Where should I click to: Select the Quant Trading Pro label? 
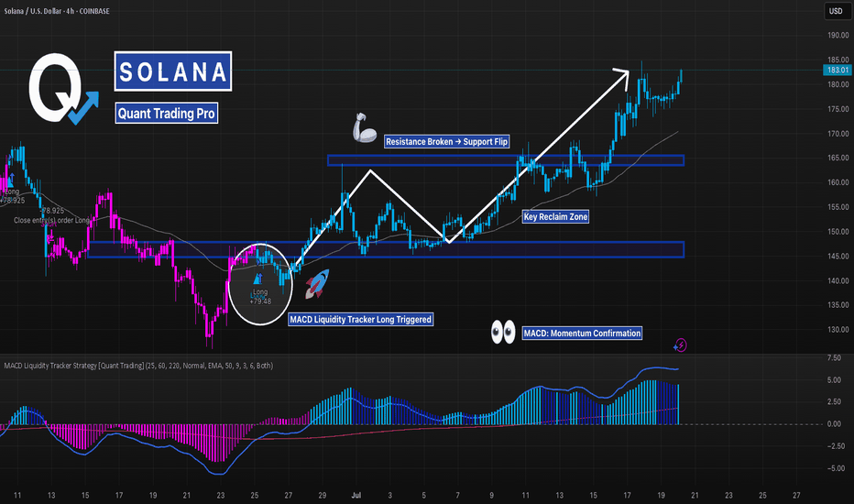166,114
